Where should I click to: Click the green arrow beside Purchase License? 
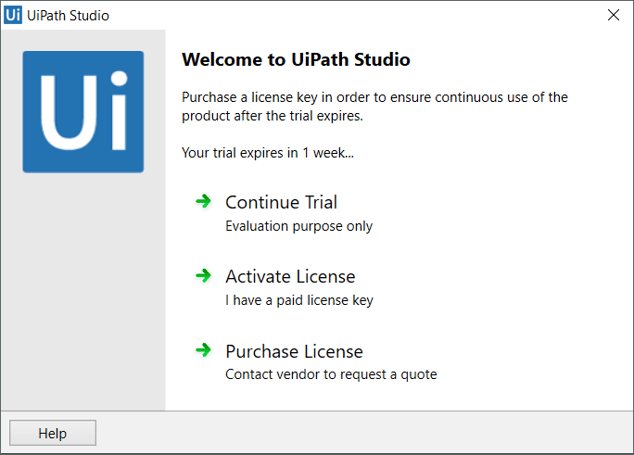[x=203, y=350]
